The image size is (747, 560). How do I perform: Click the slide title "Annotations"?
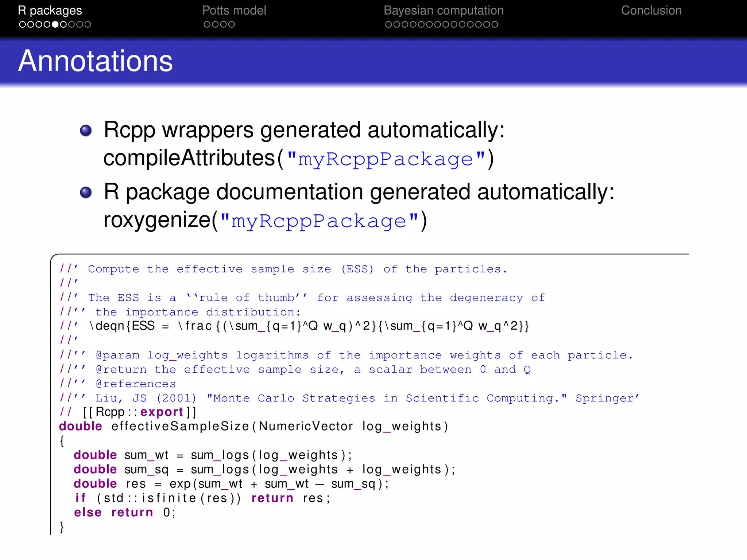tap(96, 61)
